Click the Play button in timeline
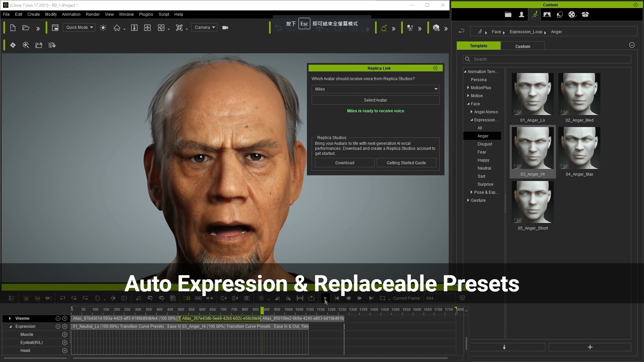This screenshot has height=362, width=644. tap(325, 298)
